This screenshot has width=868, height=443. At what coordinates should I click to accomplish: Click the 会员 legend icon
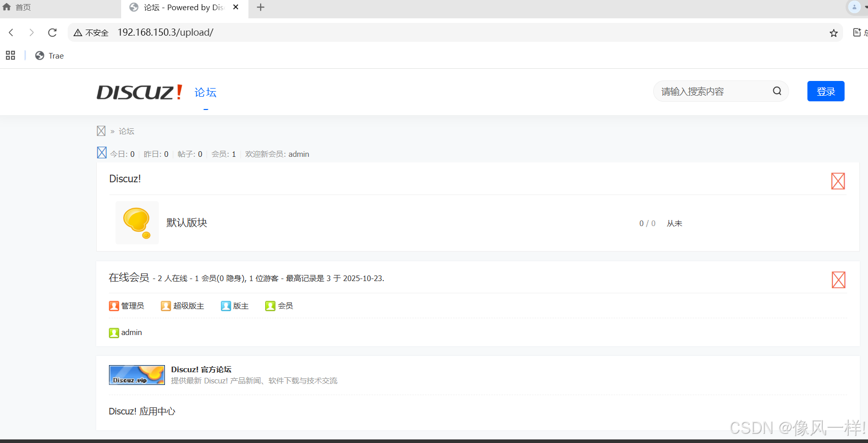pos(270,306)
